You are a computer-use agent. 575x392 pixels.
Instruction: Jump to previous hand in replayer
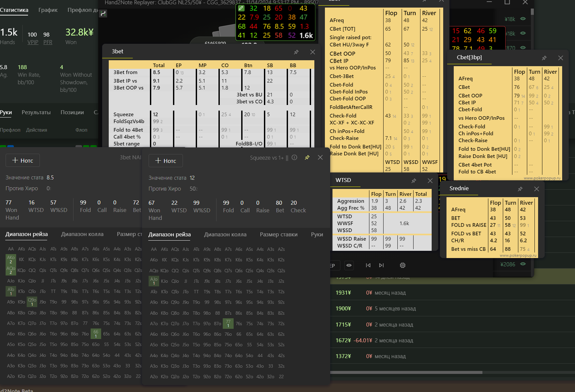coord(368,265)
